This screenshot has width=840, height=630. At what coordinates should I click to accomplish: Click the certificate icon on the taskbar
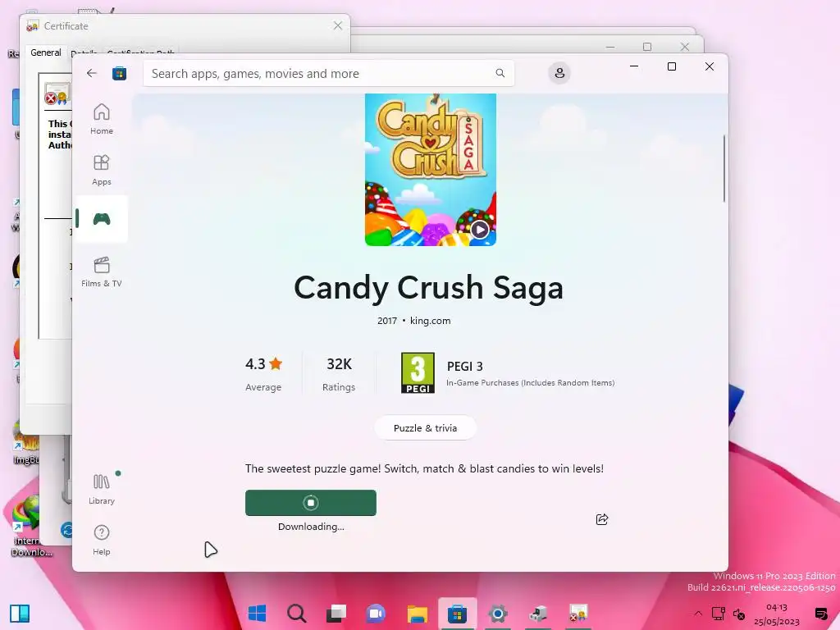pyautogui.click(x=578, y=613)
